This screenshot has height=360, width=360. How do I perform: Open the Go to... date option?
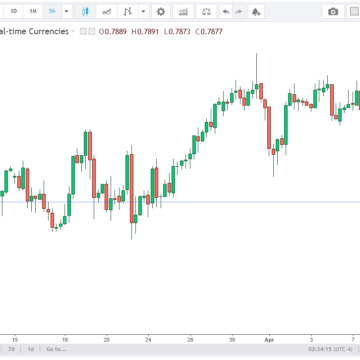(x=56, y=349)
